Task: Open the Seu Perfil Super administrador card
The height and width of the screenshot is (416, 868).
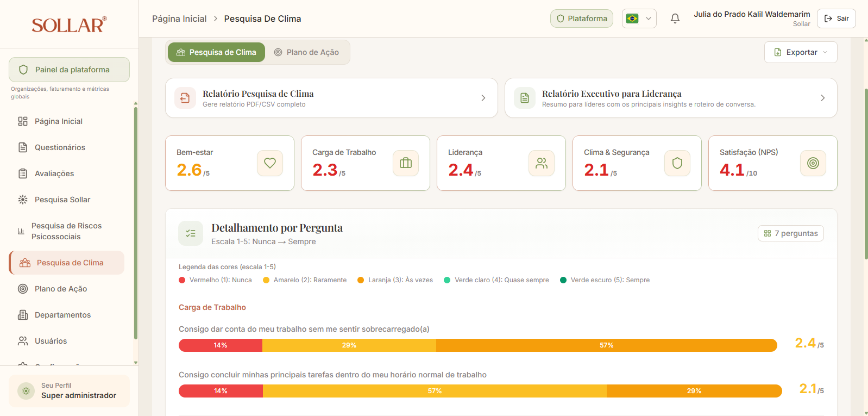Action: click(x=69, y=391)
